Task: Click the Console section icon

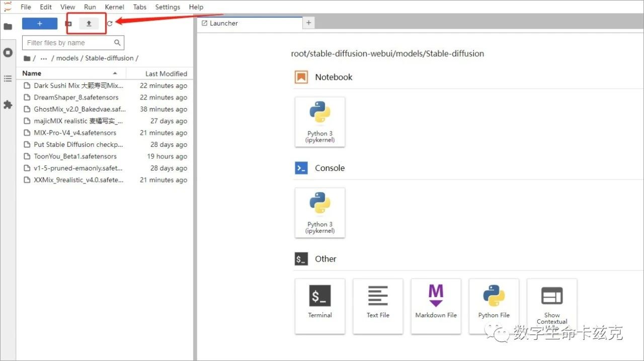Action: pos(301,168)
